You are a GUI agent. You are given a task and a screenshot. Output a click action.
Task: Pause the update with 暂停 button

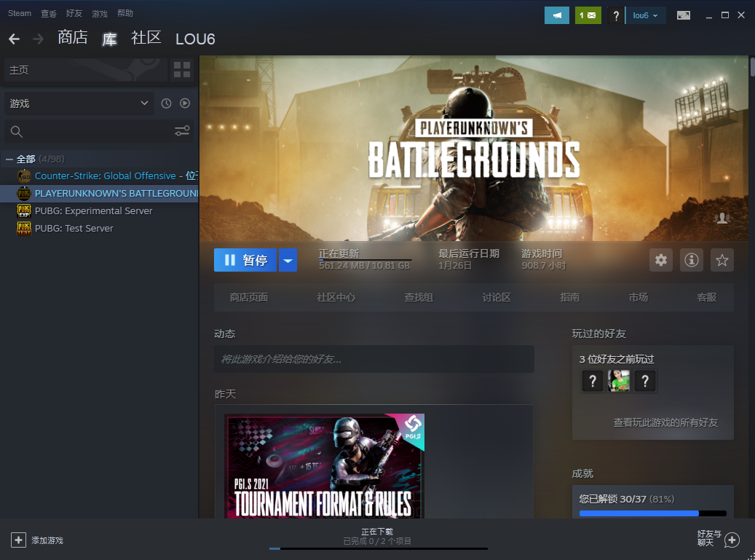(245, 260)
